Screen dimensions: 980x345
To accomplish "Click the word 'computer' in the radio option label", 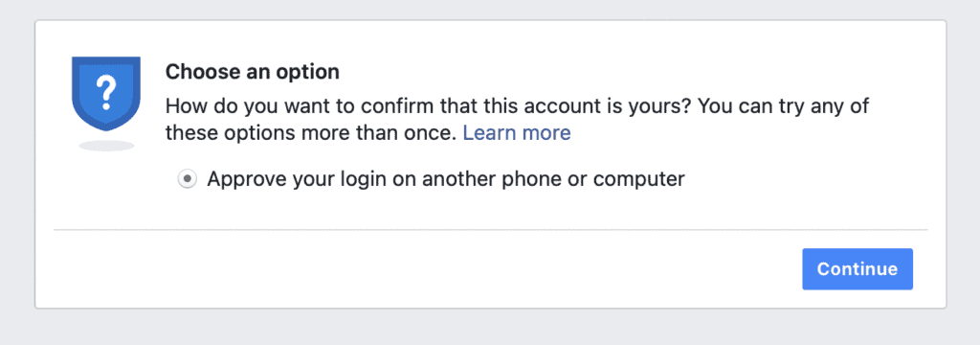I will [639, 180].
